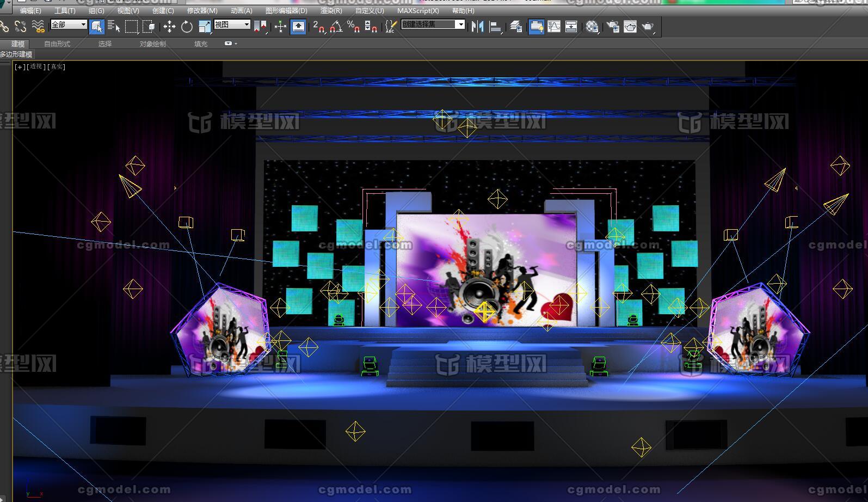Viewport: 868px width, 502px height.
Task: Open Edit Named Selection Sets
Action: pyautogui.click(x=390, y=26)
